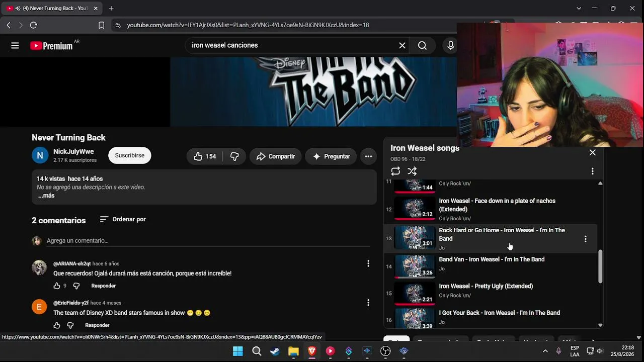Play Band Van - Iron Weasel playlist item
The width and height of the screenshot is (644, 362).
click(492, 259)
